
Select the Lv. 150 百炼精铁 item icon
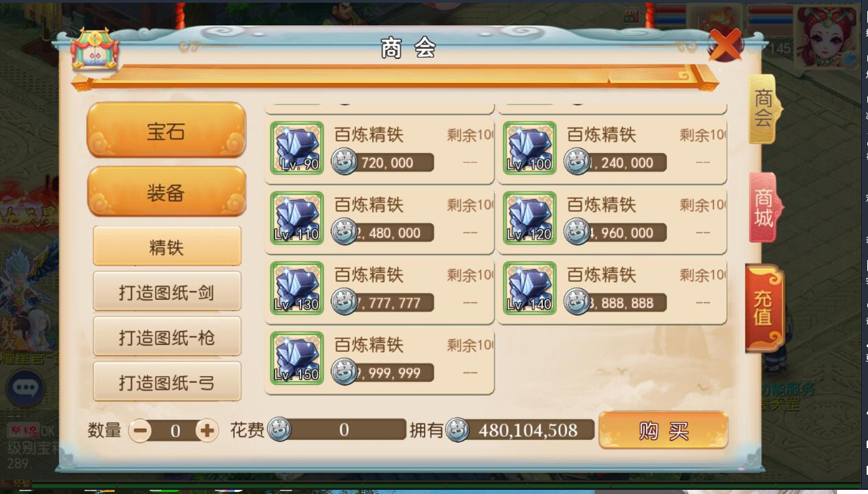pyautogui.click(x=297, y=358)
